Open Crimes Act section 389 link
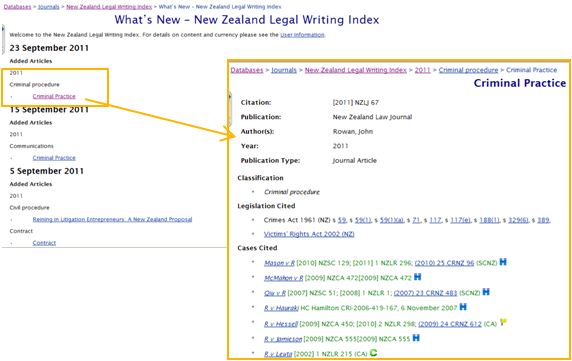Image resolution: width=572 pixels, height=361 pixels. click(x=543, y=220)
